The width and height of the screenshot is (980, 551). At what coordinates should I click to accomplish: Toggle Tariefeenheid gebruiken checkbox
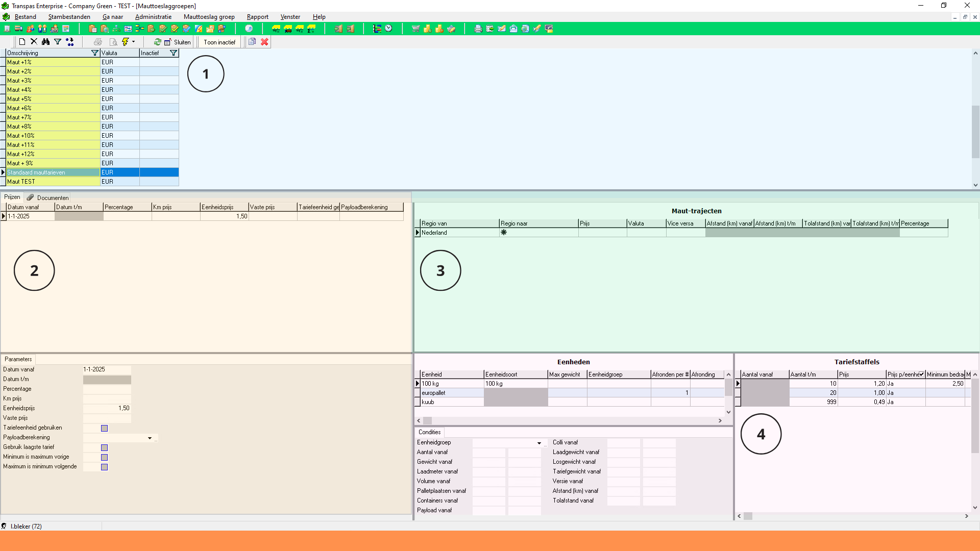104,428
